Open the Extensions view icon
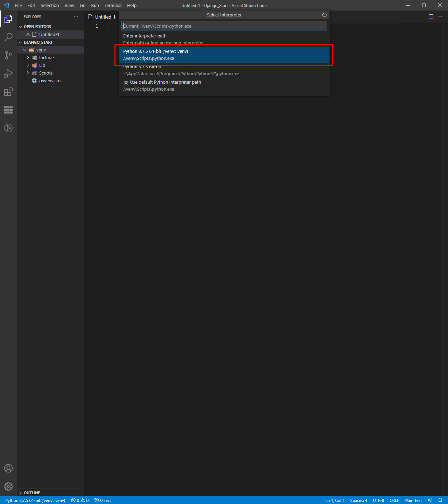 8,92
